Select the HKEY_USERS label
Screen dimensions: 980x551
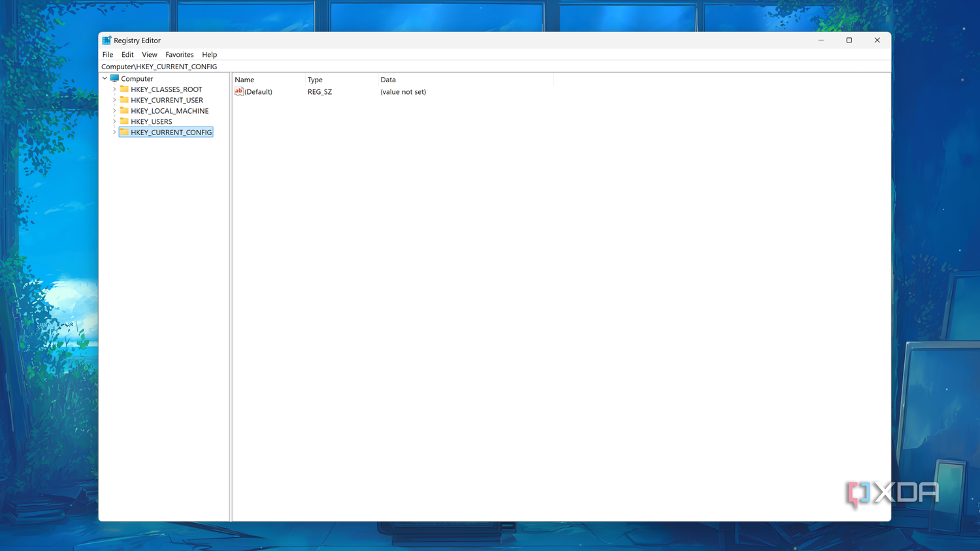152,121
